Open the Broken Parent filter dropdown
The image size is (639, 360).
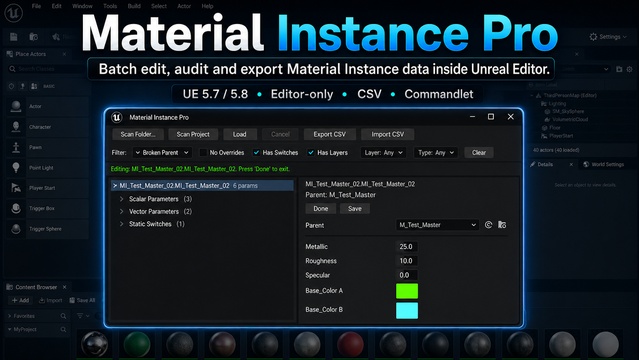pos(162,152)
